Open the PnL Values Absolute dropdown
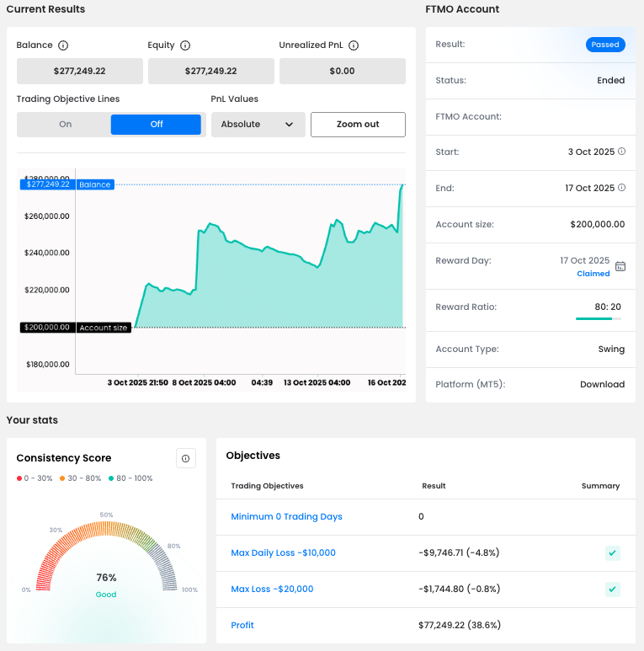 pyautogui.click(x=258, y=125)
